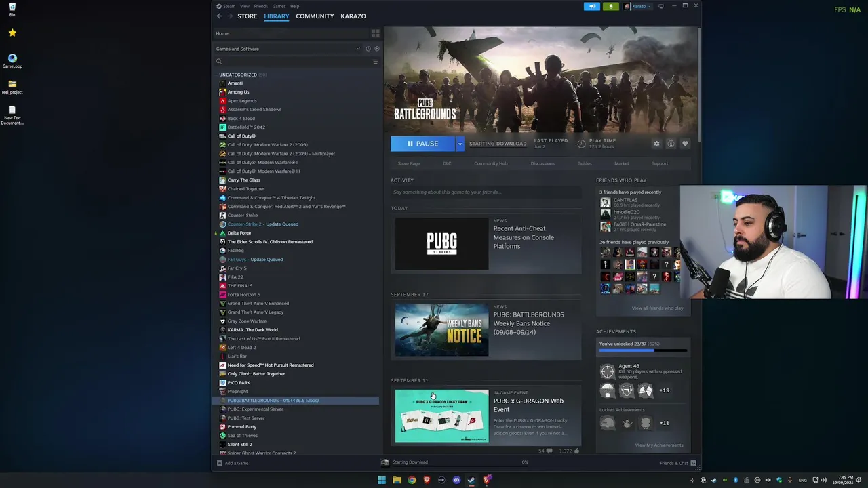
Task: Select Apex Legends in library list
Action: point(242,101)
